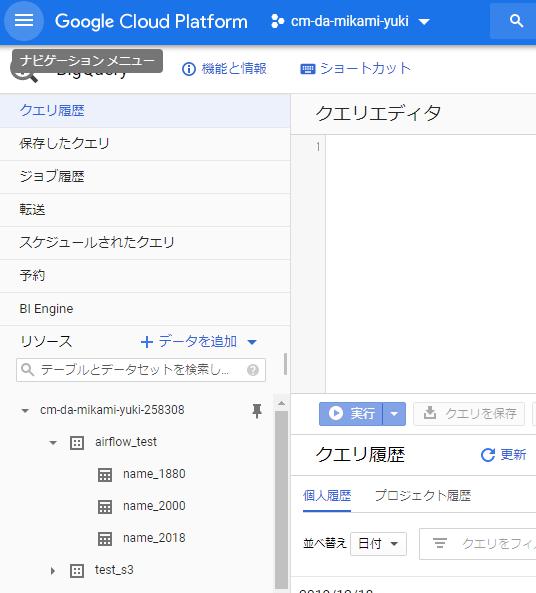This screenshot has width=536, height=593.
Task: Select 保存したクエリ menu item
Action: click(145, 144)
